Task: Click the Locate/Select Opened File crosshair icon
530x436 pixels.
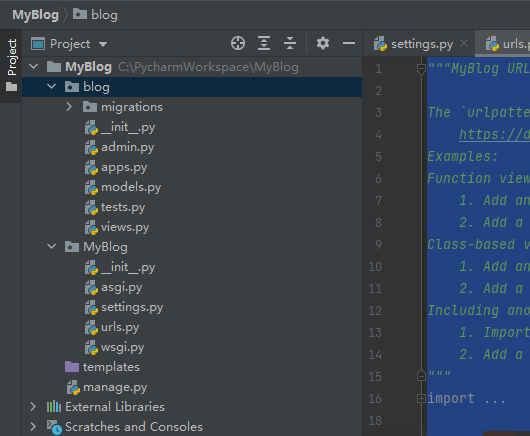Action: click(x=238, y=43)
